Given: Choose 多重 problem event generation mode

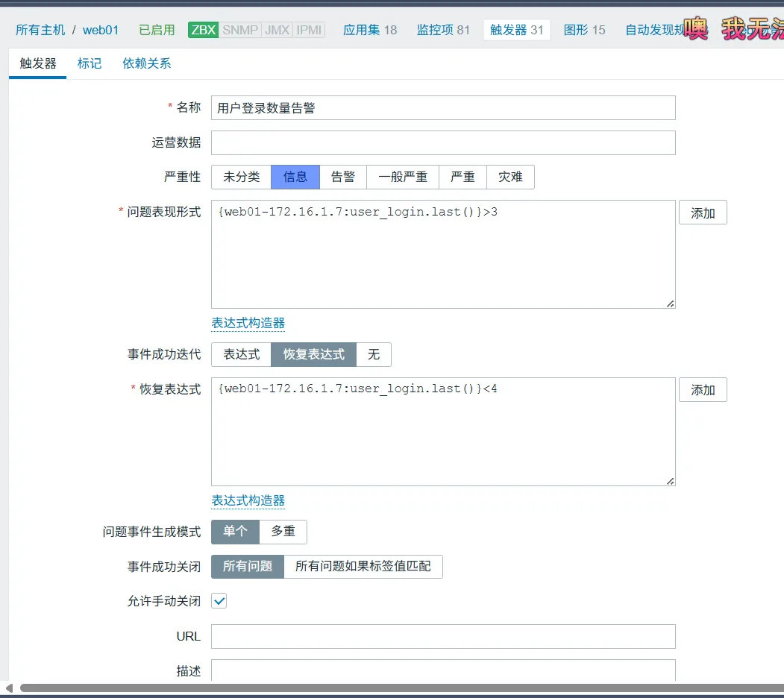Looking at the screenshot, I should click(x=283, y=532).
